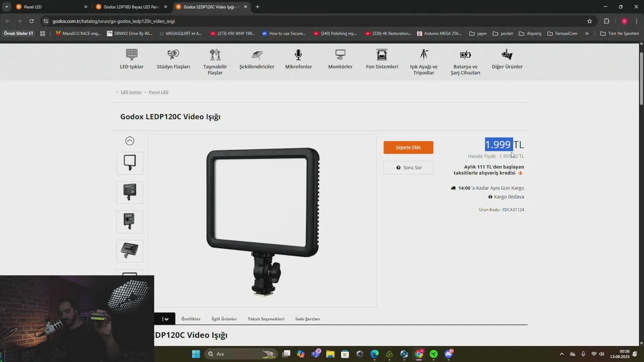Open MaxxECU RACE bookmark

point(78,34)
